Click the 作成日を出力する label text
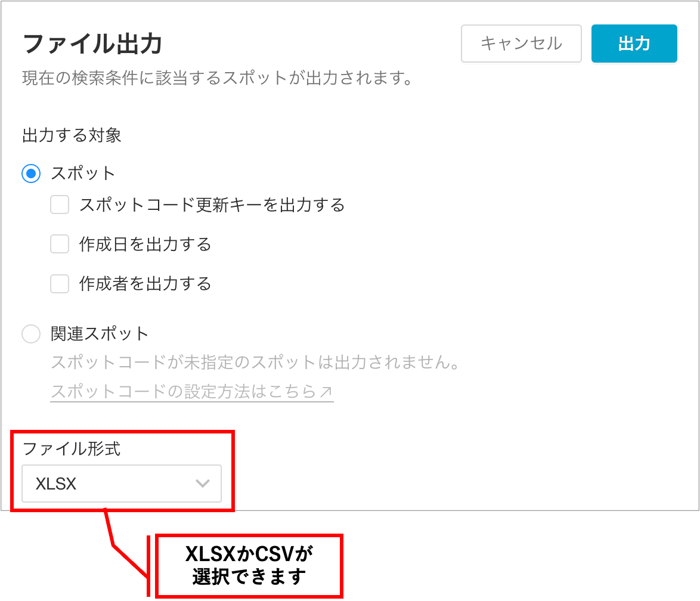700x601 pixels. point(145,244)
